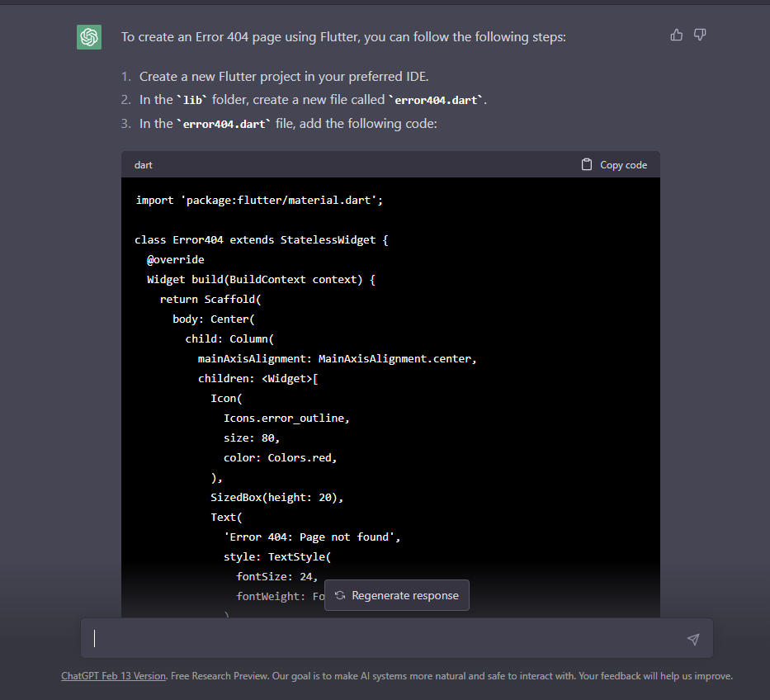This screenshot has height=700, width=770.
Task: Click the class Error404 declaration line
Action: 259,239
